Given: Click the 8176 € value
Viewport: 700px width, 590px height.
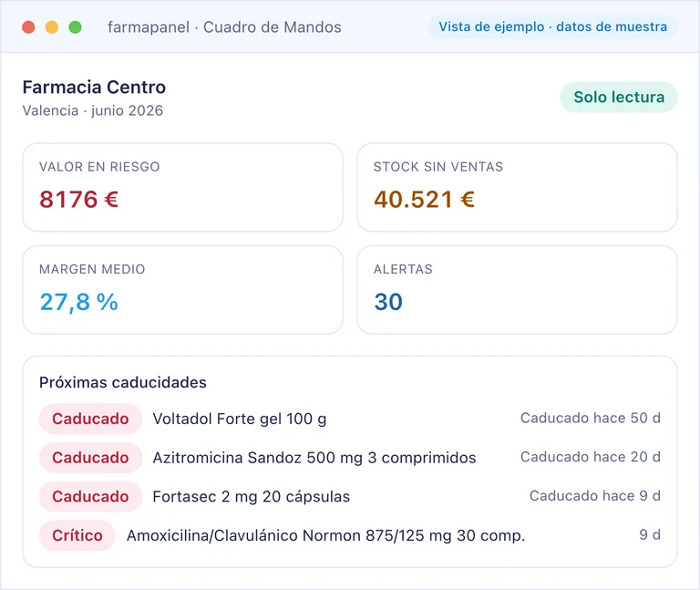Looking at the screenshot, I should 79,199.
